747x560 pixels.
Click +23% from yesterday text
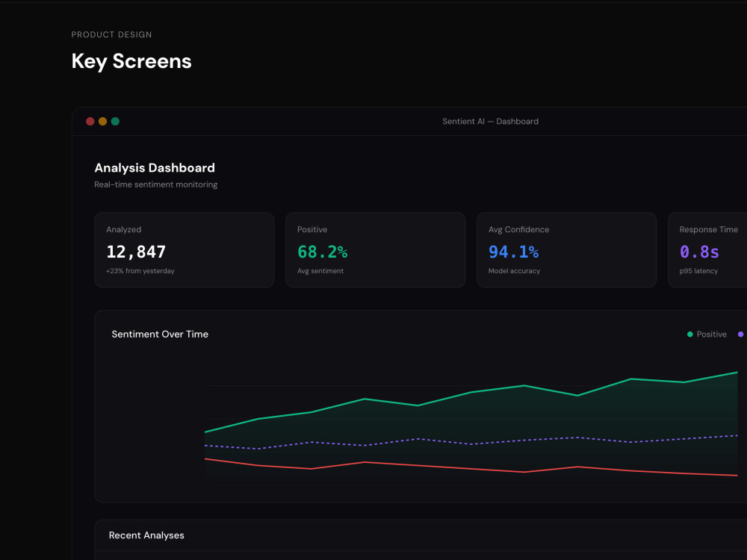coord(140,271)
